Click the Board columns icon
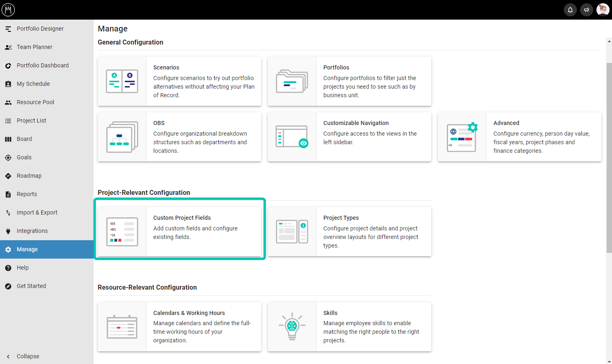Screen dimensions: 612x364 click(8, 139)
